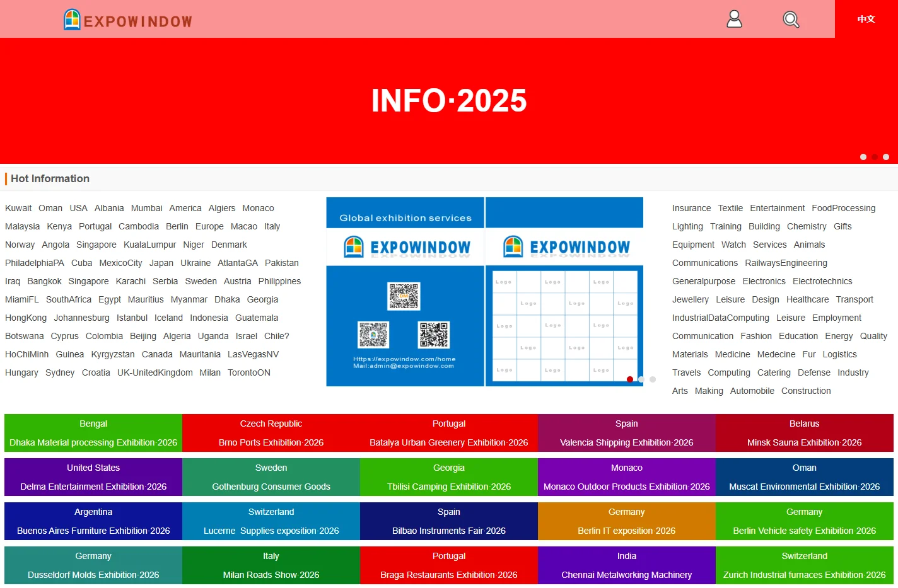Open the Insurance industry link
The width and height of the screenshot is (898, 588).
pyautogui.click(x=691, y=208)
